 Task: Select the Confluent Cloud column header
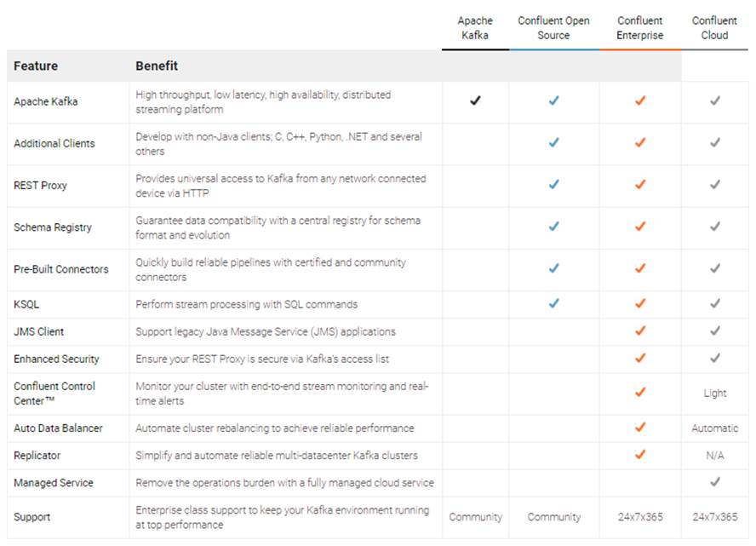click(x=715, y=28)
